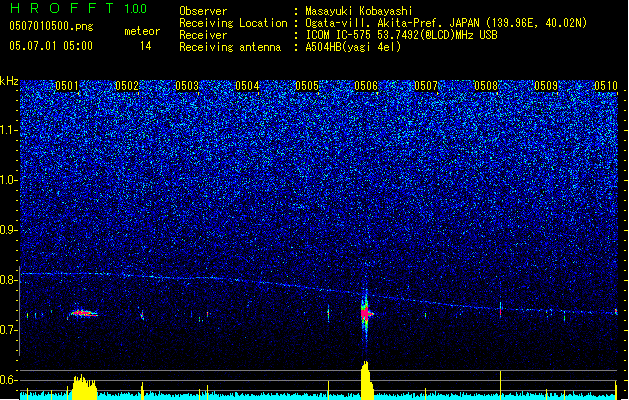The image size is (629, 400).
Task: Click the 0501 time marker label
Action: tap(67, 86)
